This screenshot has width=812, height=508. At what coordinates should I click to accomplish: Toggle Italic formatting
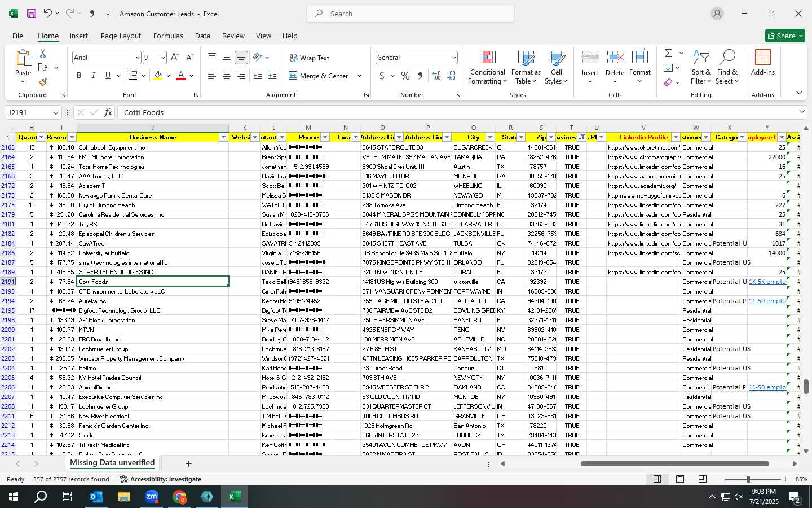pyautogui.click(x=93, y=76)
